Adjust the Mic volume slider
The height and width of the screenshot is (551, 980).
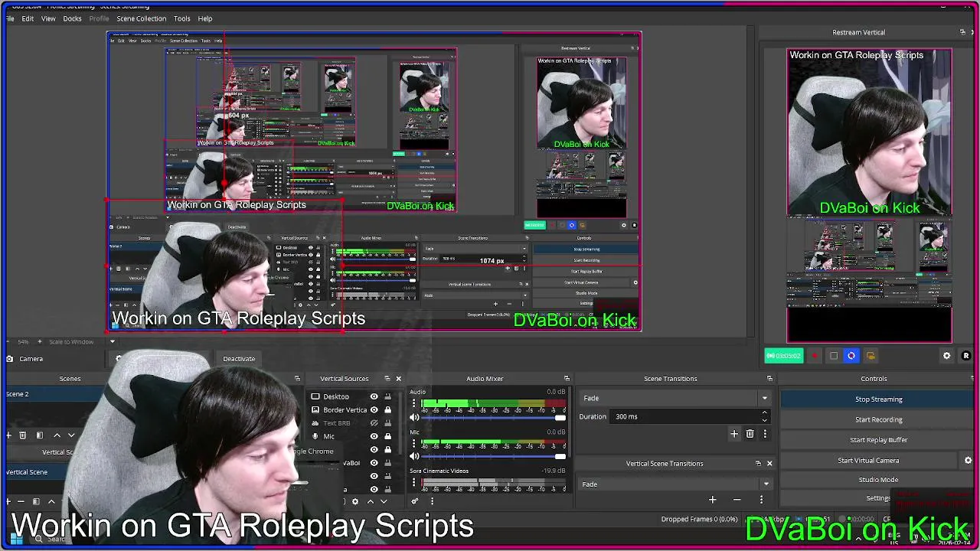[x=493, y=457]
